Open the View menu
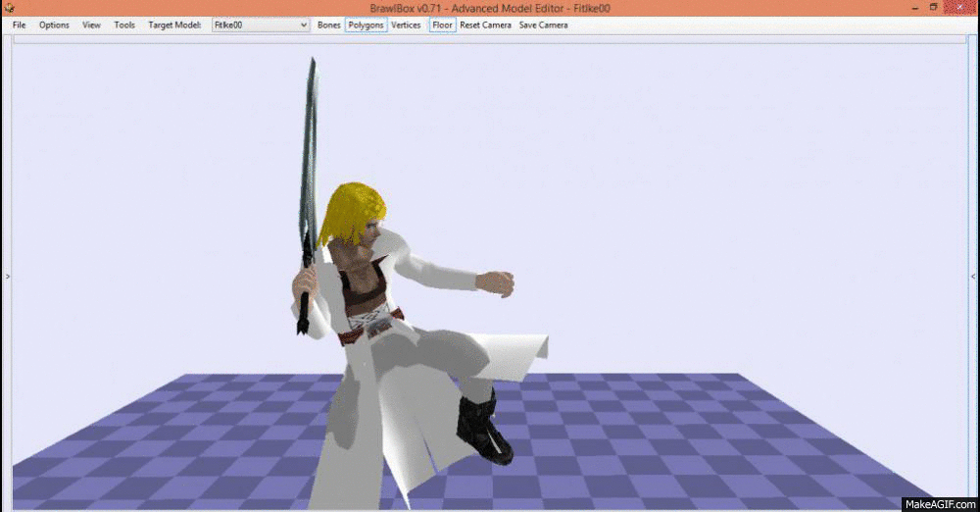 tap(91, 25)
